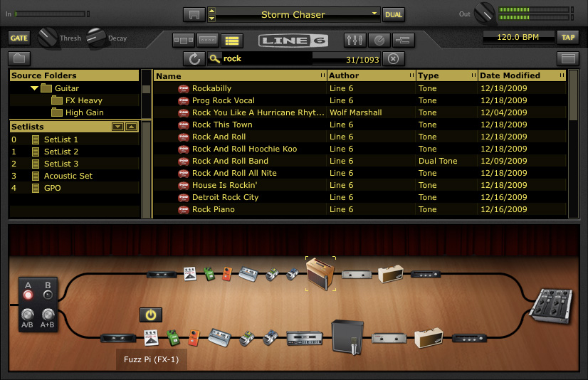Toggle the GATE button
Screen dimensions: 588x380
(x=19, y=38)
